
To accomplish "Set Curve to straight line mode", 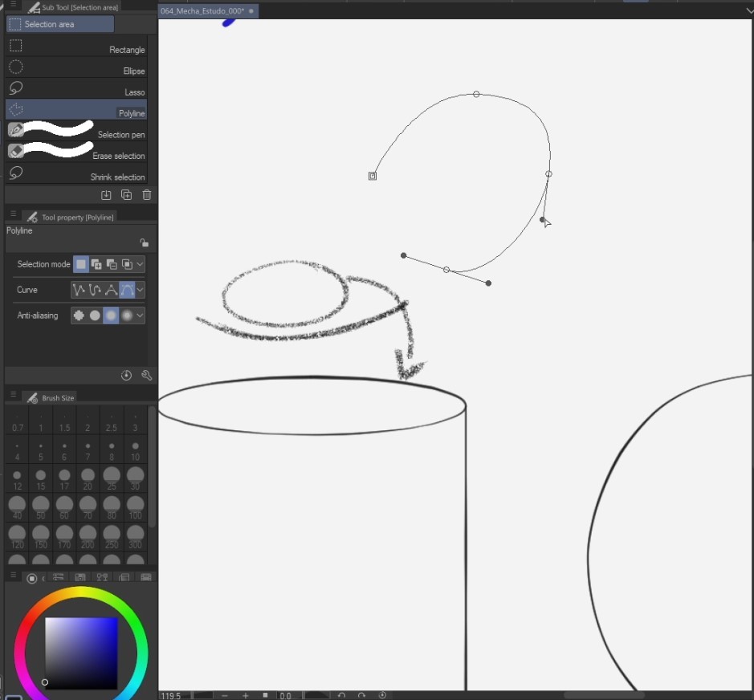I will pyautogui.click(x=79, y=290).
